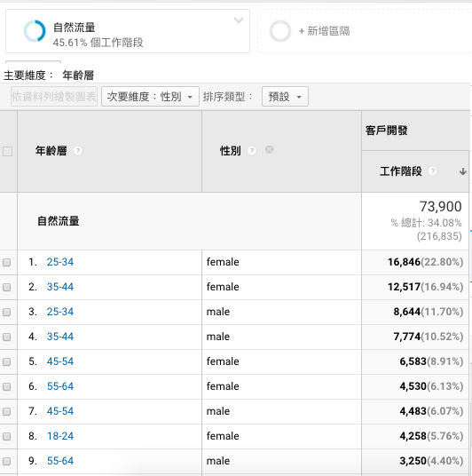Check the box for row 9, 55-64 male
Image resolution: width=472 pixels, height=476 pixels.
point(7,462)
